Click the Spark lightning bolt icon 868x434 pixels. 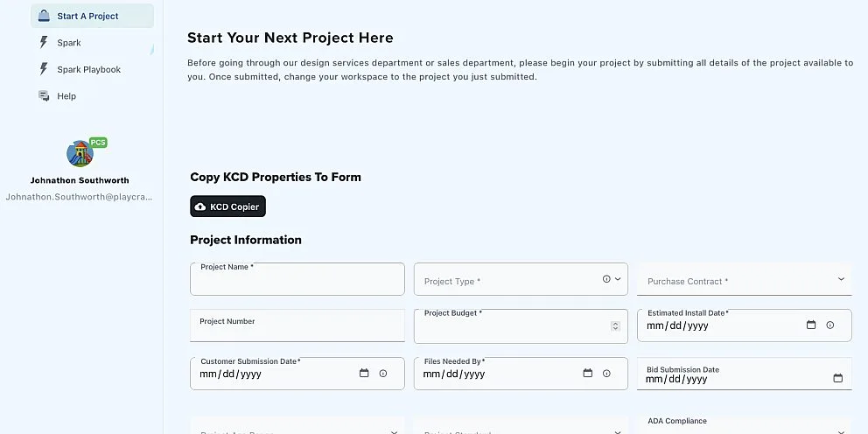pos(44,43)
